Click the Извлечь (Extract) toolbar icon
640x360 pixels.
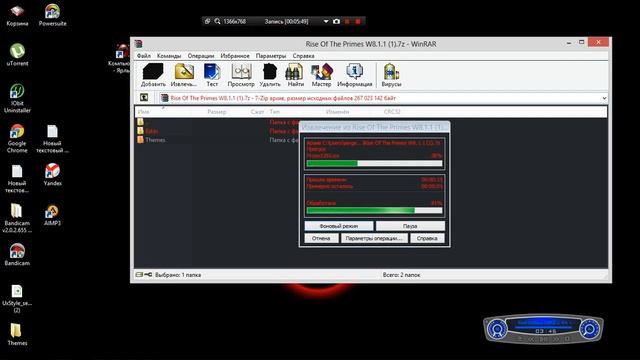[184, 75]
